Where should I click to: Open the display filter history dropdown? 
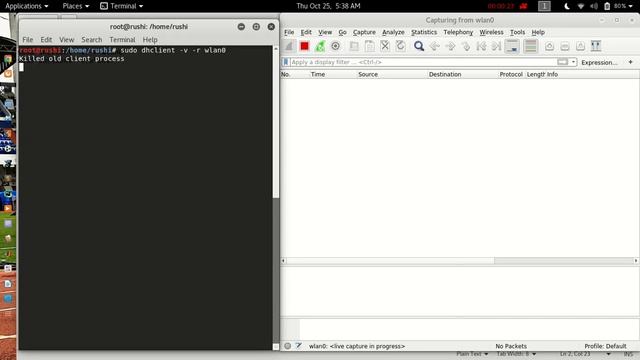click(573, 62)
